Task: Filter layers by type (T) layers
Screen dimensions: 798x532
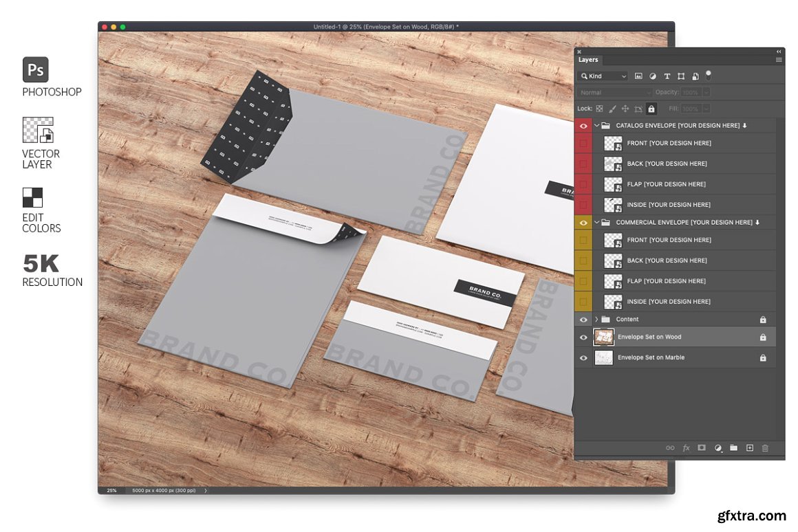Action: click(x=667, y=76)
